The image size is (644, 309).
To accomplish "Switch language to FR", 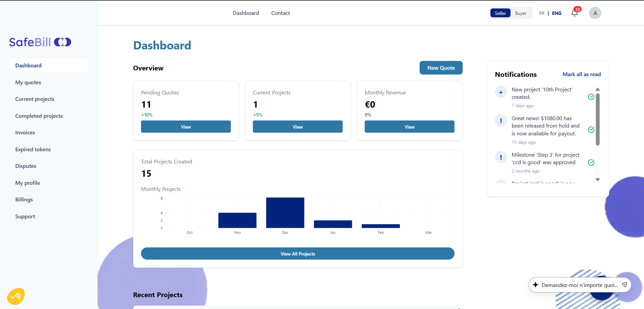I will click(542, 13).
